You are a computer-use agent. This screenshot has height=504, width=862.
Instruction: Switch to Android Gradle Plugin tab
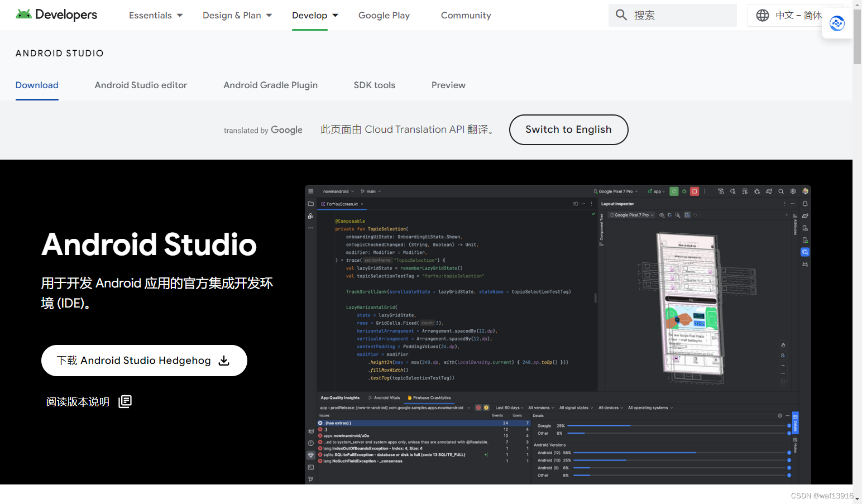point(270,85)
